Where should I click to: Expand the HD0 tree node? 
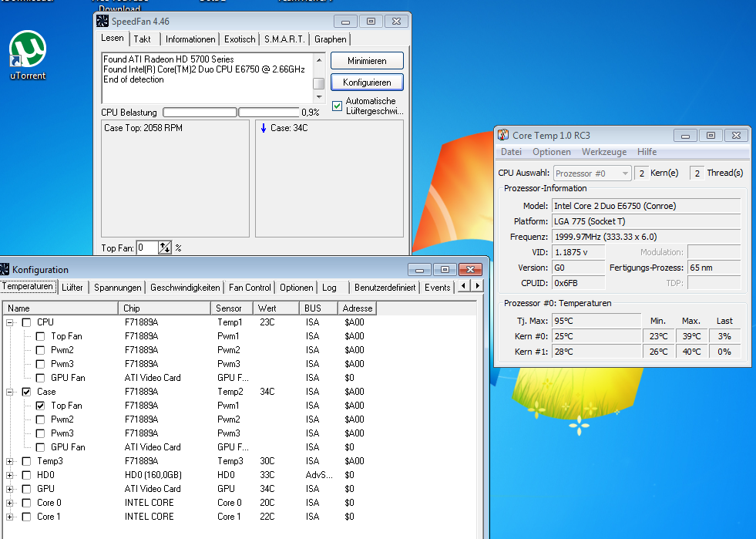coord(9,475)
